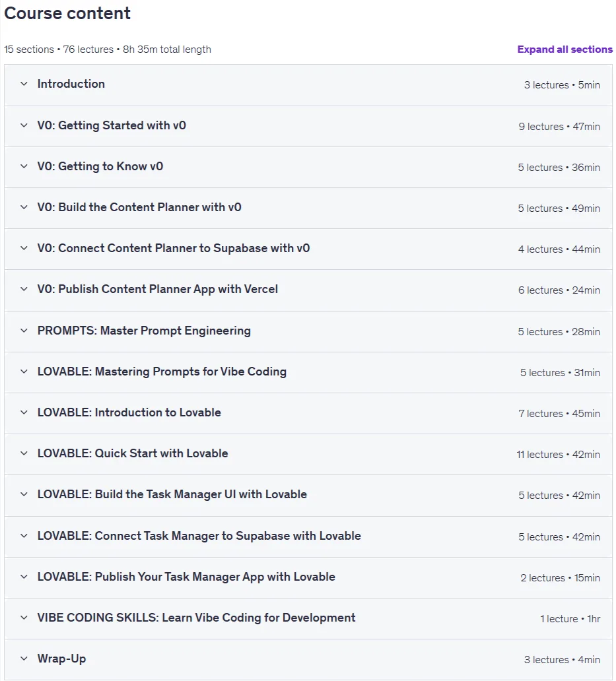Click the '5 lectures • 36min' label
Image resolution: width=616 pixels, height=681 pixels.
pos(559,167)
